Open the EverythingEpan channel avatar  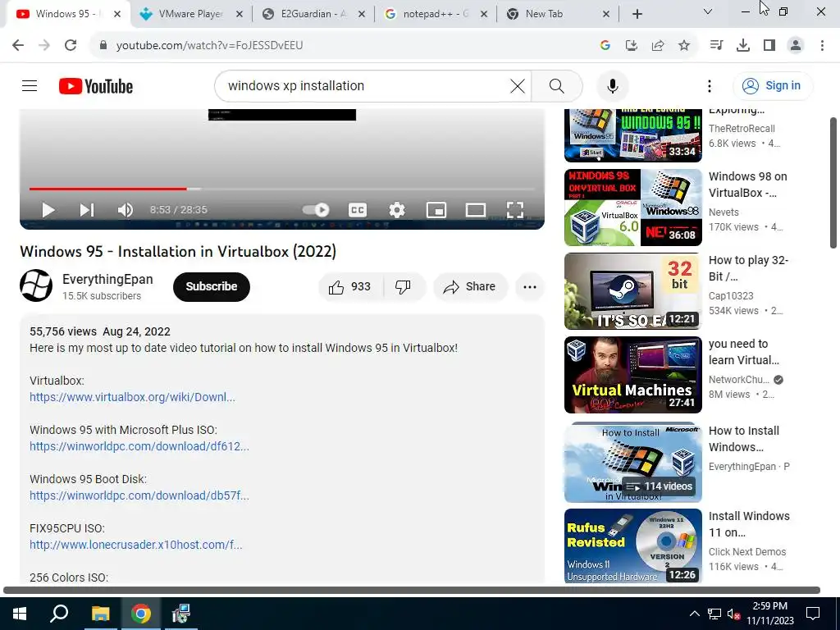pyautogui.click(x=36, y=285)
